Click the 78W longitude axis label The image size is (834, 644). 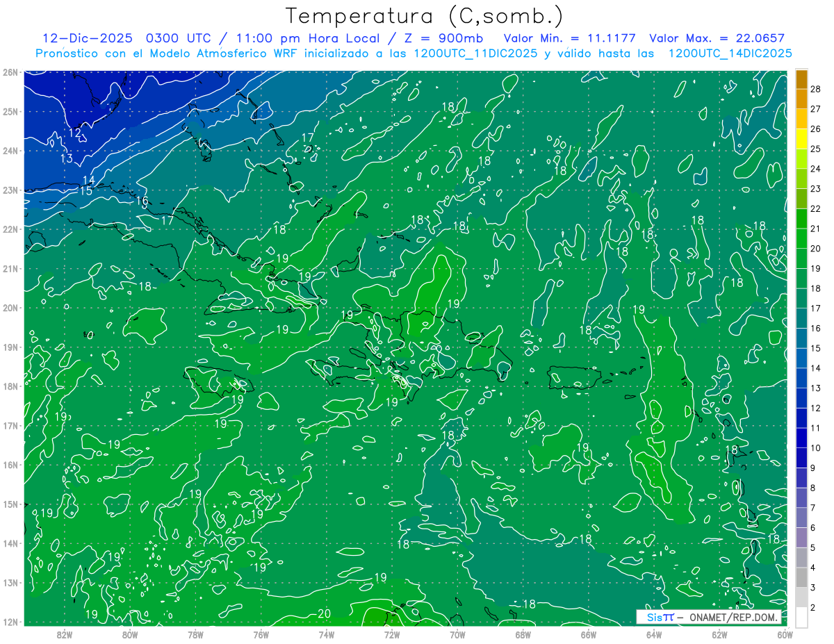tap(195, 634)
